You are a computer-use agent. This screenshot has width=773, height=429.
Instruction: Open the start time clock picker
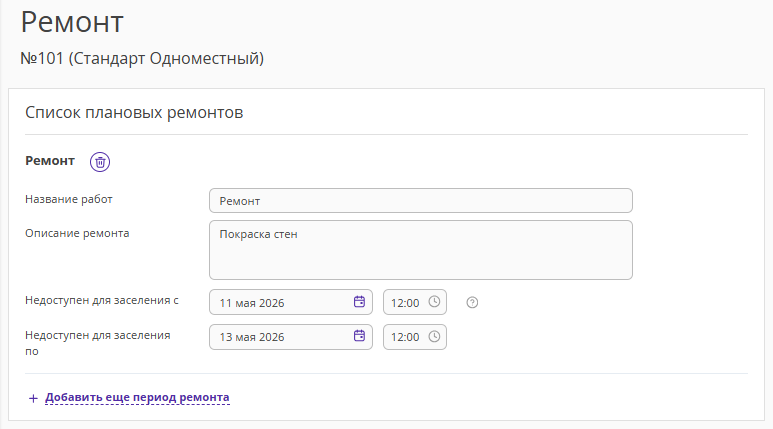(434, 302)
